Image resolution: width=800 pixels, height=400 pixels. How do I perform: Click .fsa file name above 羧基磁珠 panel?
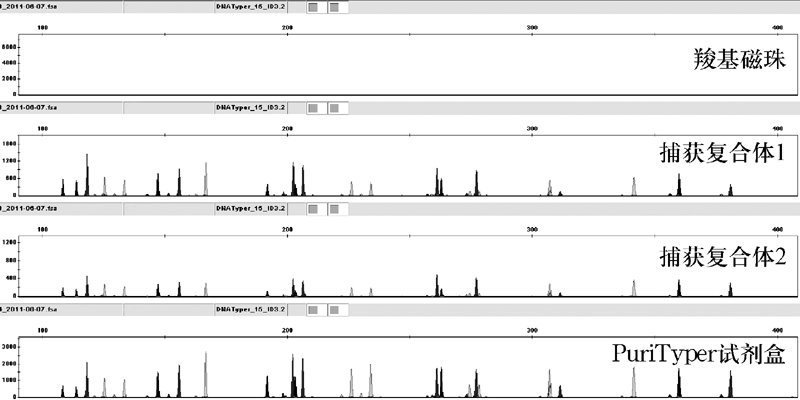point(29,7)
